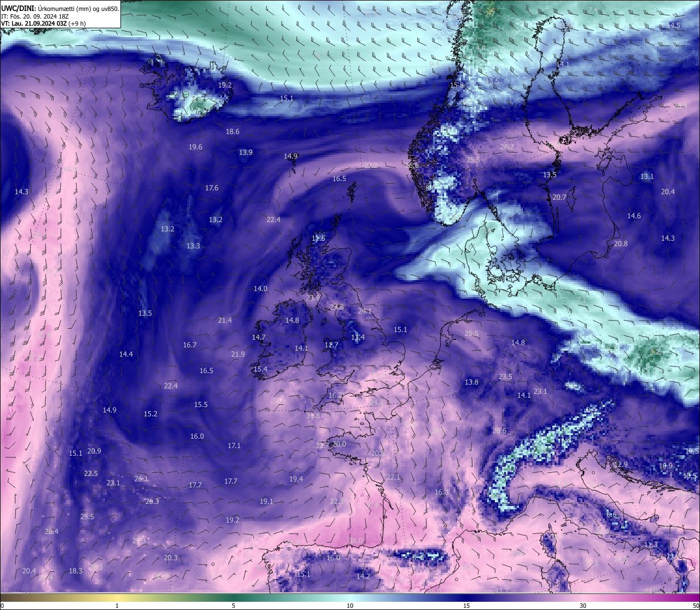Click the 14.4 value on the map
700x610 pixels.
coord(126,354)
